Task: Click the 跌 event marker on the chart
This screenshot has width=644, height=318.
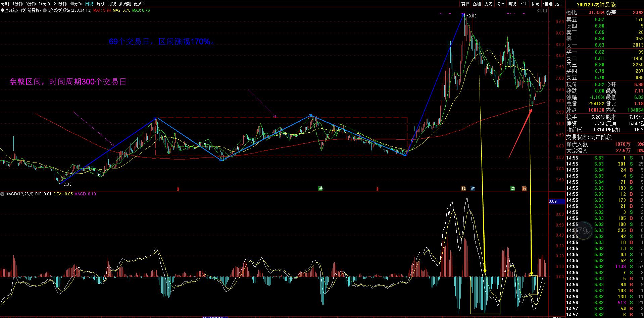Action: [x=320, y=189]
